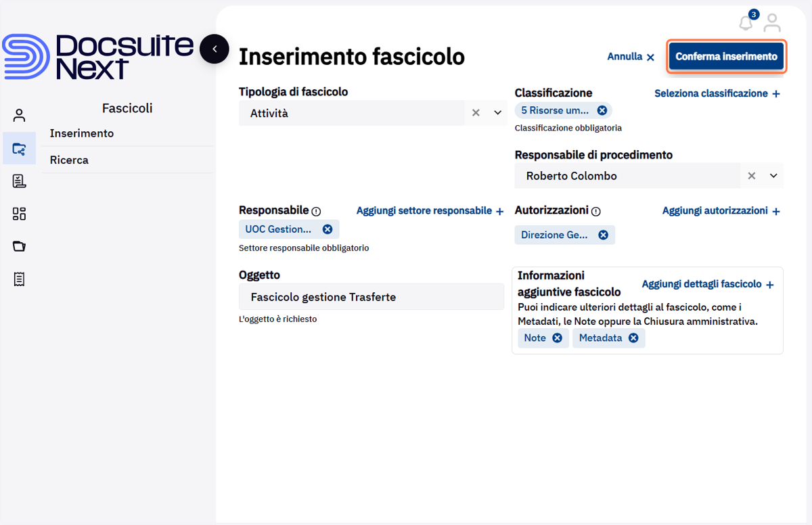Collapse the sidebar with the chevron button

(x=215, y=49)
